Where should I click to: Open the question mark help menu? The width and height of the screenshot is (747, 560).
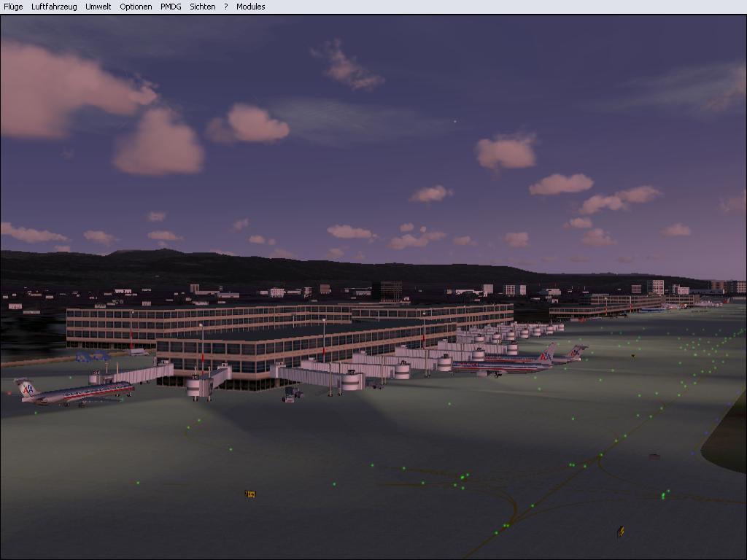click(226, 7)
